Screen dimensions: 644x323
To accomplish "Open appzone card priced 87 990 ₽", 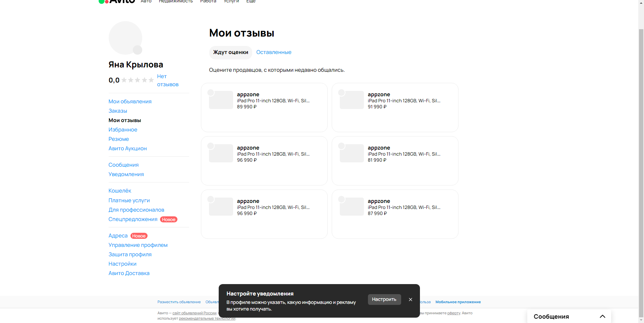I will click(395, 214).
